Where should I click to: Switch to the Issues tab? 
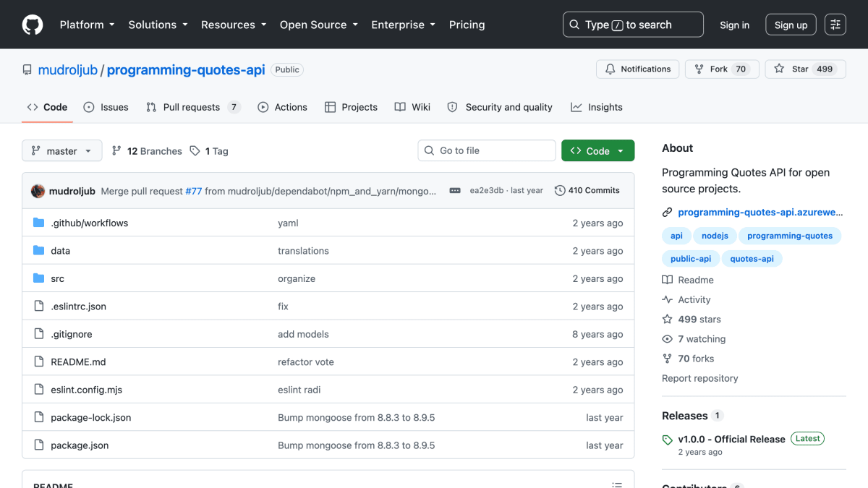tap(106, 107)
